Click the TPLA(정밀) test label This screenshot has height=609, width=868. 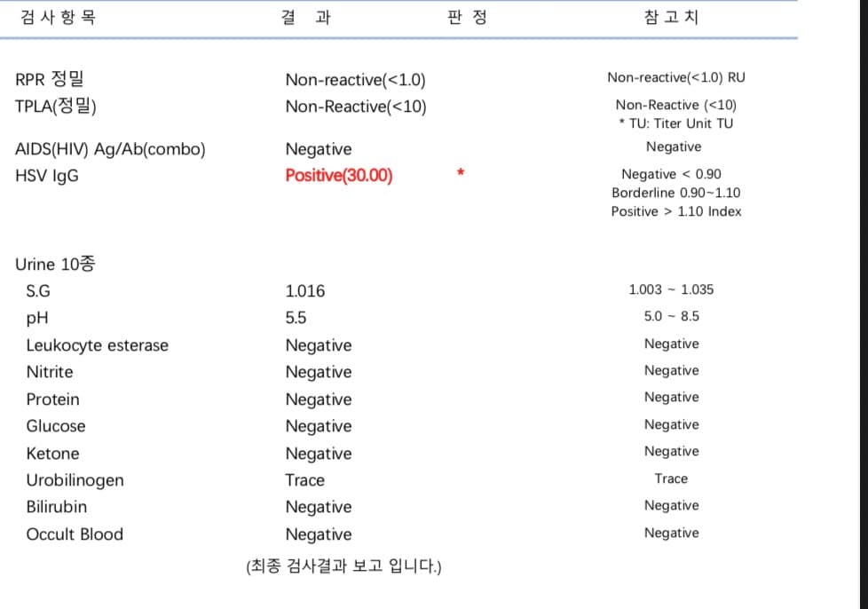point(56,107)
